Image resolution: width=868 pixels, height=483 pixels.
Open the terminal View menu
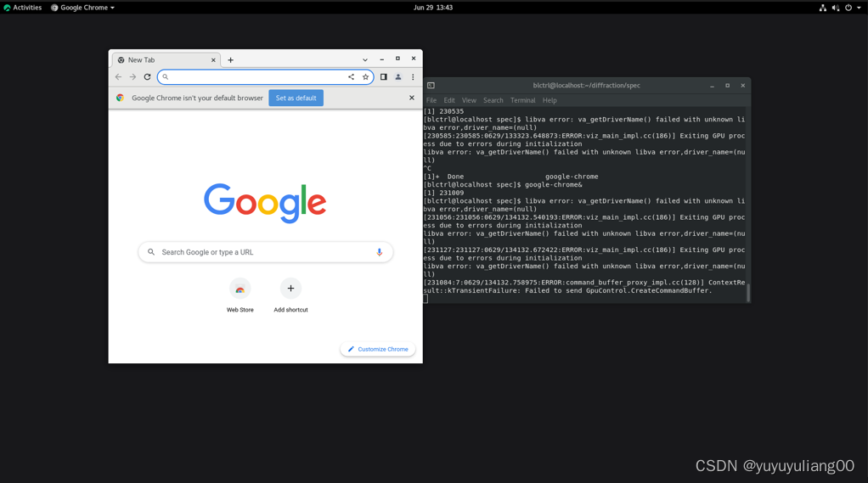469,100
